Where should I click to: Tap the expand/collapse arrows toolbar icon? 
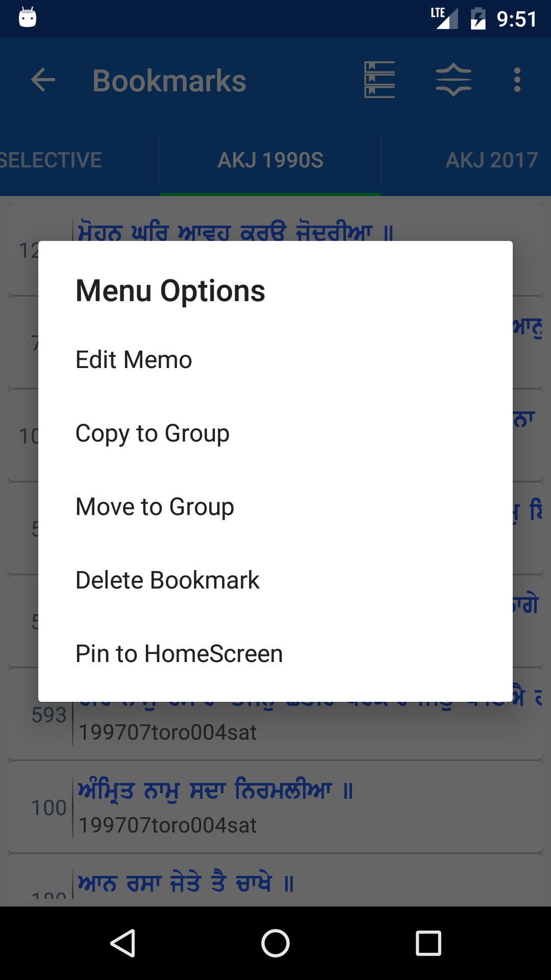click(453, 80)
